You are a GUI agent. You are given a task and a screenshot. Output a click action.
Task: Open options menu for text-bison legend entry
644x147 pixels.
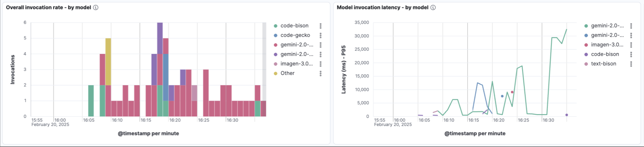tap(631, 64)
